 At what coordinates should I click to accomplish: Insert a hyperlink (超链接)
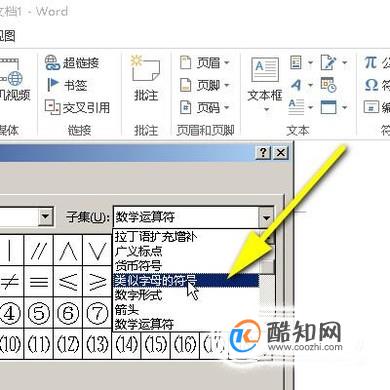pyautogui.click(x=72, y=62)
